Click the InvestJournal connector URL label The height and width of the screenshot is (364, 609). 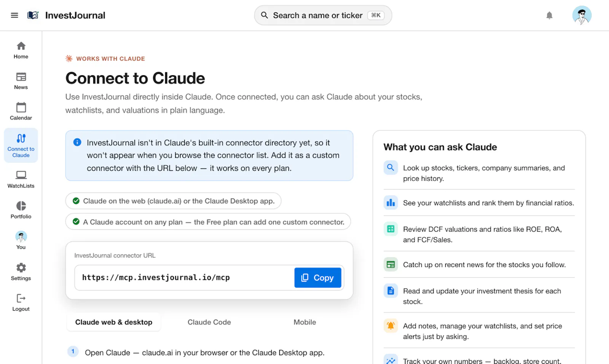[115, 256]
